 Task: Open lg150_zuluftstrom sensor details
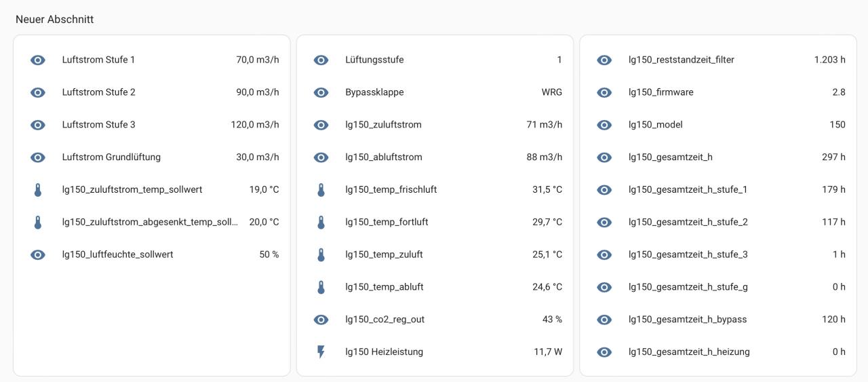pos(383,125)
